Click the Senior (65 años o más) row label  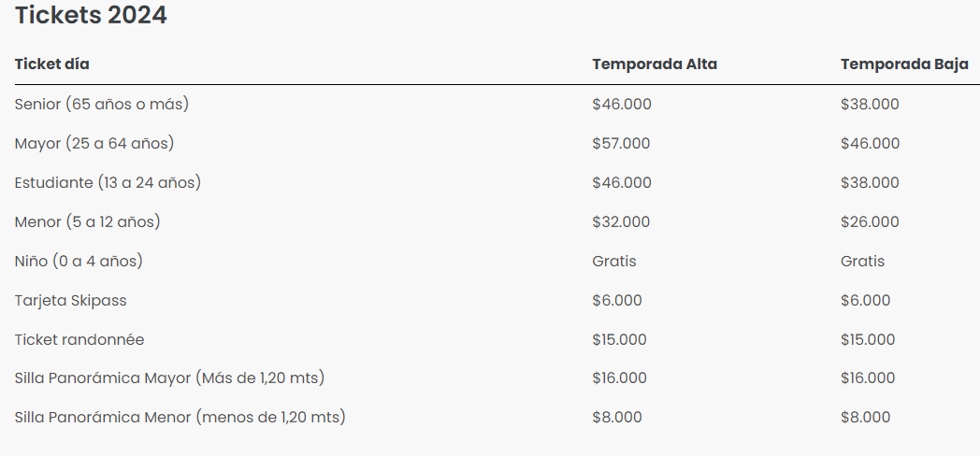point(102,105)
